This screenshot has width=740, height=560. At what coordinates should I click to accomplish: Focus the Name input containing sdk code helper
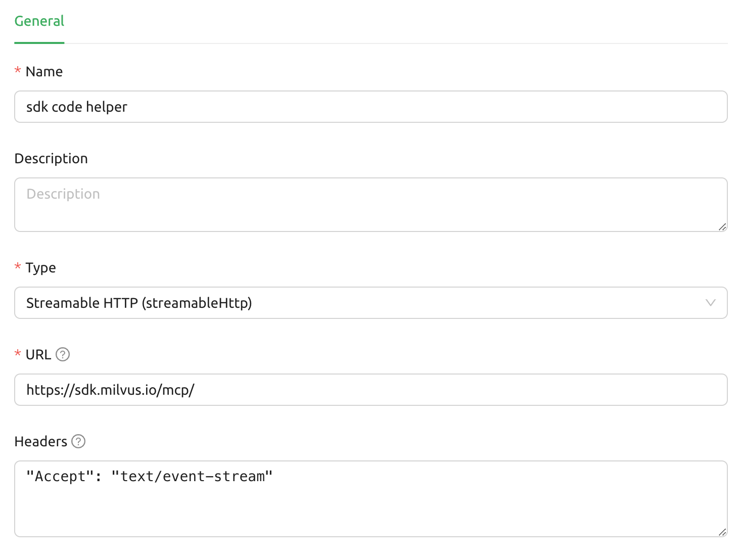[370, 107]
